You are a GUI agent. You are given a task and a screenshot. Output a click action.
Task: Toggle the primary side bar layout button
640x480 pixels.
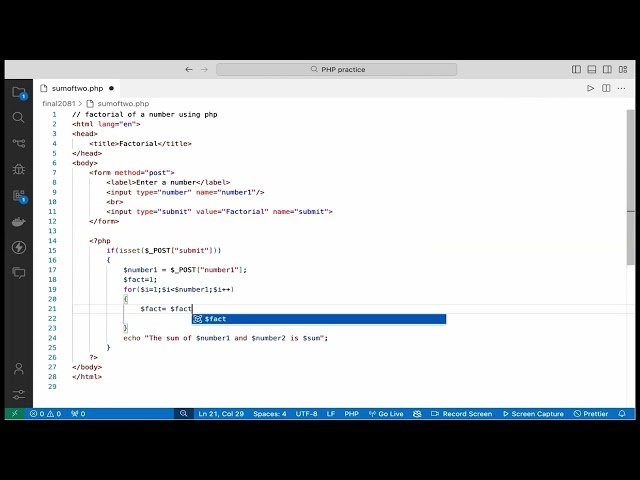[577, 70]
